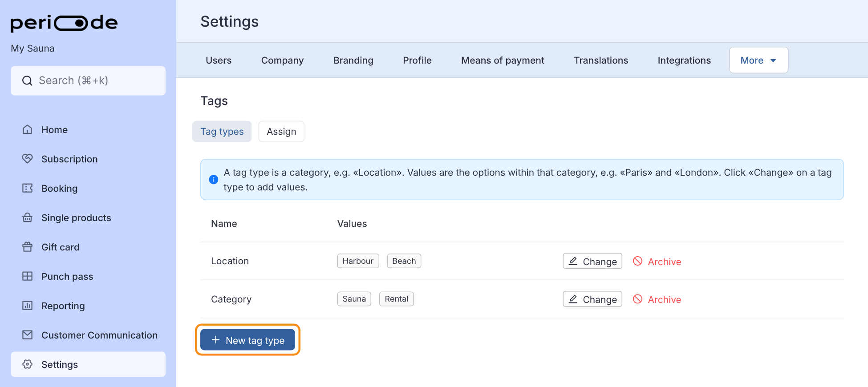Click the Tags section heading
The height and width of the screenshot is (387, 868).
[x=214, y=101]
